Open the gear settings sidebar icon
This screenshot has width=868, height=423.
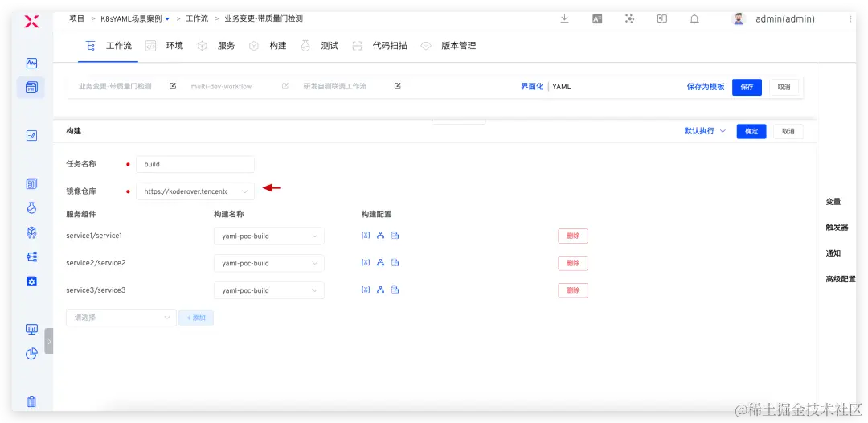pos(31,281)
